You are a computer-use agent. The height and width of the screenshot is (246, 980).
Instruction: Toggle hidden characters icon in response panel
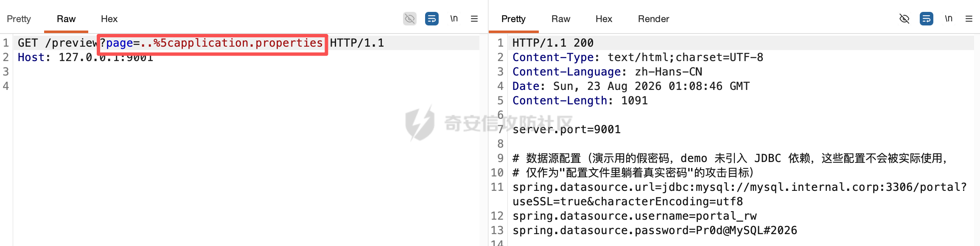click(x=904, y=19)
